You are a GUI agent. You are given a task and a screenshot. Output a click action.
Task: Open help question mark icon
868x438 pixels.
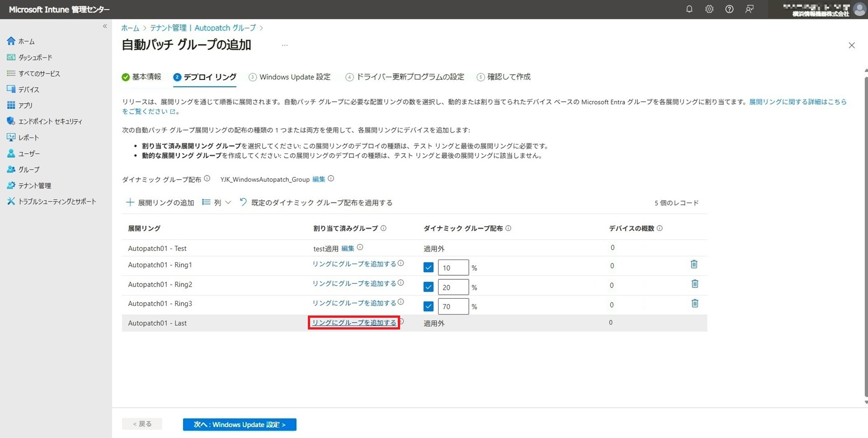(x=729, y=9)
